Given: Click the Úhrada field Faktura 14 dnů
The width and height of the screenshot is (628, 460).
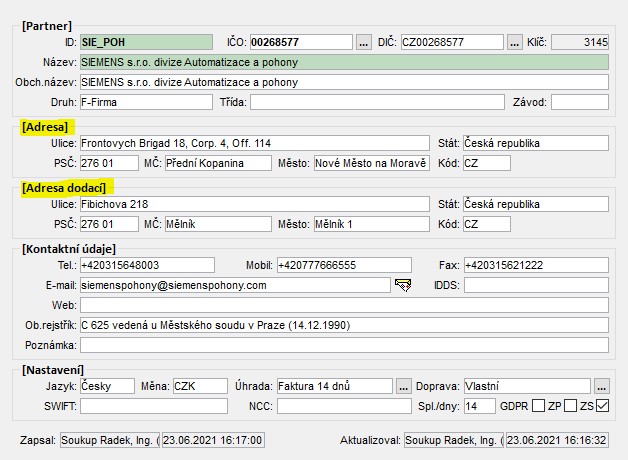Looking at the screenshot, I should [x=335, y=386].
